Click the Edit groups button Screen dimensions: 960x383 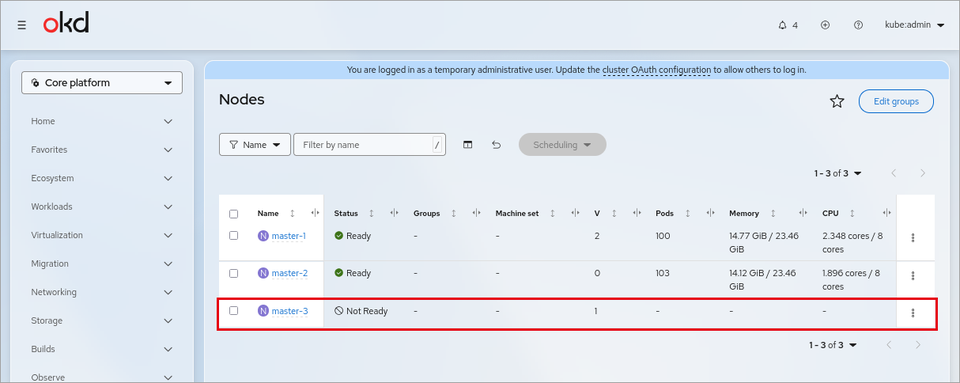[x=896, y=102]
